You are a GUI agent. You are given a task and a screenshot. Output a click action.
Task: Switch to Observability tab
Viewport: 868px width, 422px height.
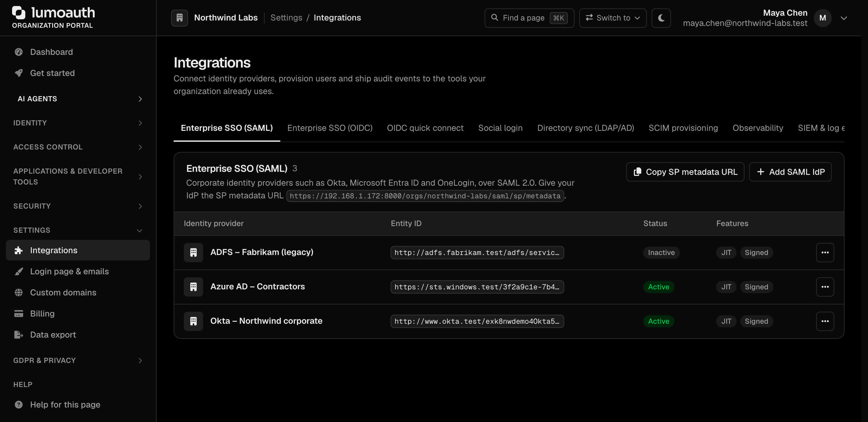pos(757,128)
